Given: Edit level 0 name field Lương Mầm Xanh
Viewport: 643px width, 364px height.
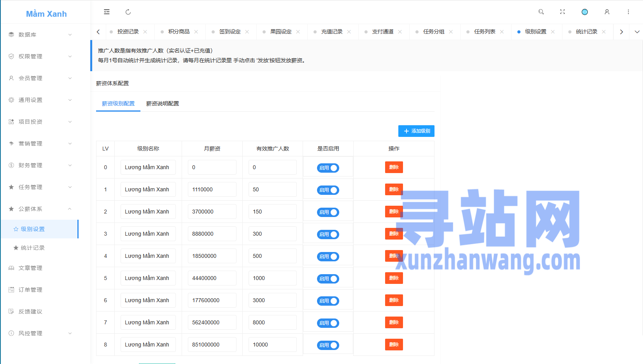Looking at the screenshot, I should [x=148, y=167].
